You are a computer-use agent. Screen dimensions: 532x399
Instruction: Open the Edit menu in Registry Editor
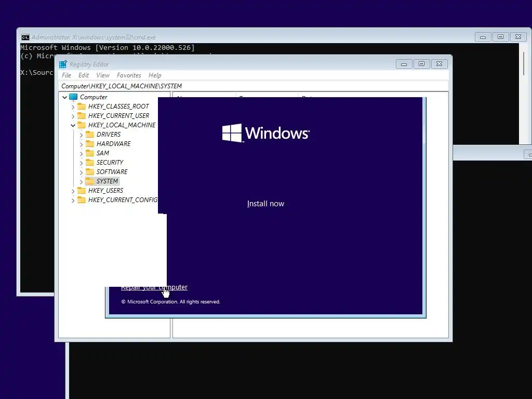tap(84, 75)
